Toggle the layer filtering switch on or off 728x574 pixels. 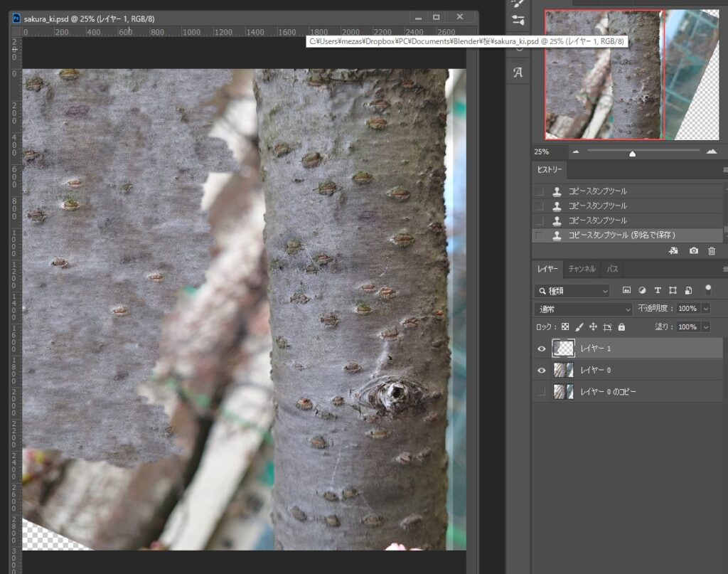707,289
